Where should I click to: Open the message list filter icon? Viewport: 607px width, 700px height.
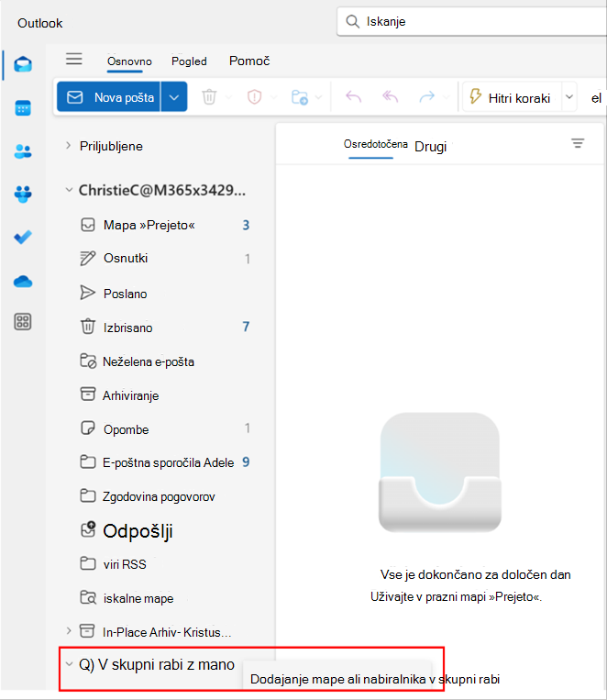coord(578,143)
